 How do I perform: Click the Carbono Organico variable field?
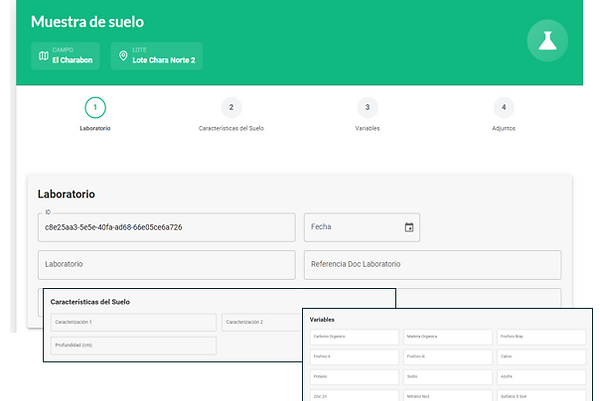tap(354, 337)
